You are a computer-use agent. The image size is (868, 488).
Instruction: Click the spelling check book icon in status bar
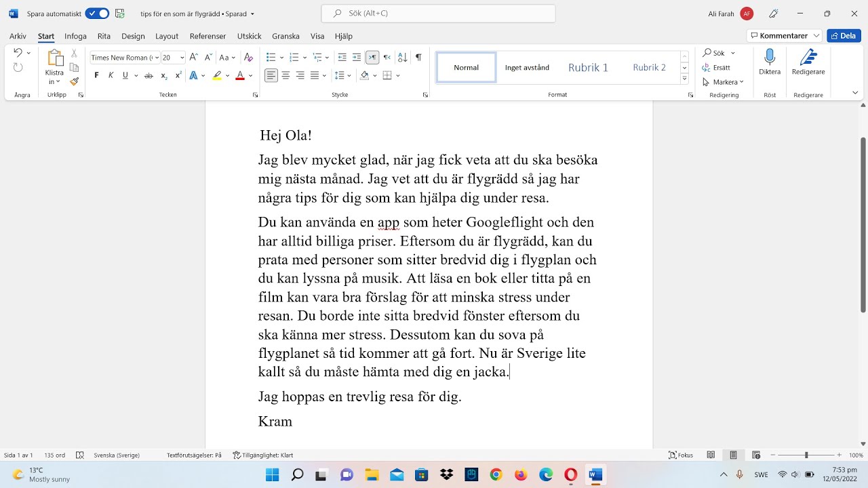tap(80, 455)
